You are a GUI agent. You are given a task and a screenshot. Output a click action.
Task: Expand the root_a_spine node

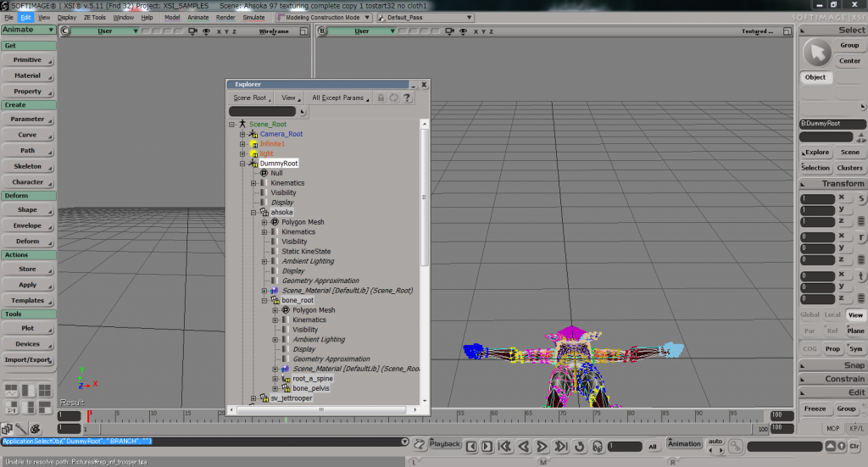(275, 379)
